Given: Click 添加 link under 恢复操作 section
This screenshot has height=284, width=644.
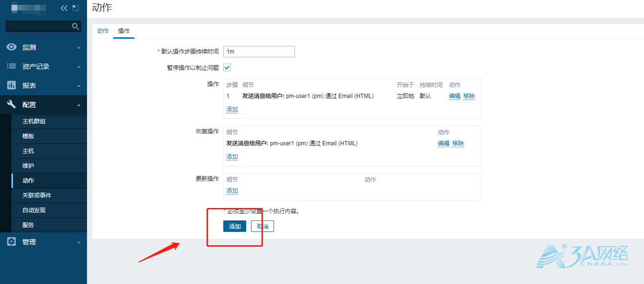Looking at the screenshot, I should point(232,157).
